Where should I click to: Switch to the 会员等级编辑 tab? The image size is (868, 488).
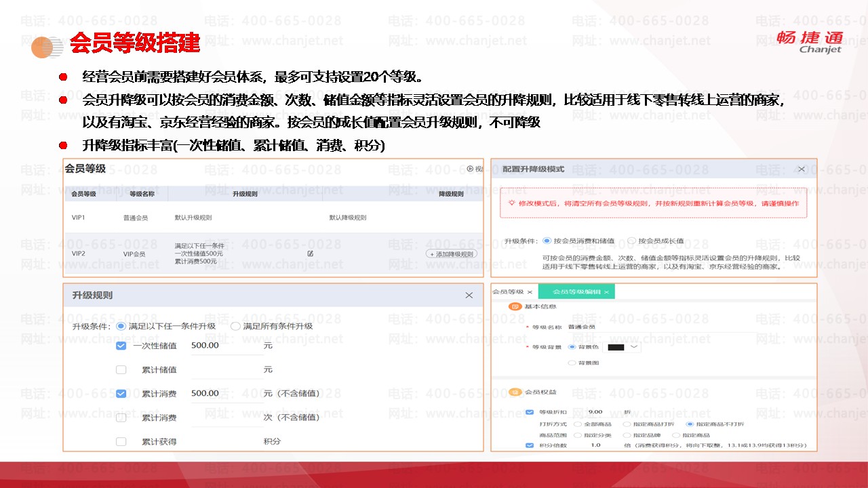click(x=576, y=292)
